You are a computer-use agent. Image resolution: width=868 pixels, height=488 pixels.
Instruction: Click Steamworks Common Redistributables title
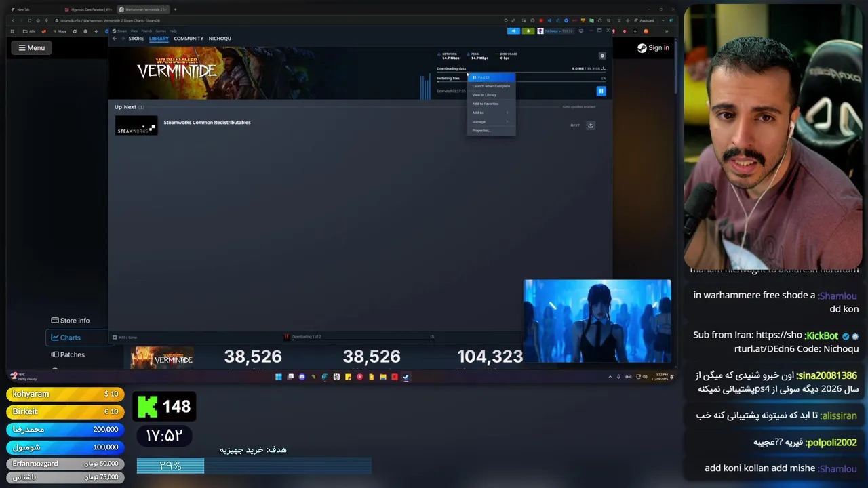tap(207, 123)
